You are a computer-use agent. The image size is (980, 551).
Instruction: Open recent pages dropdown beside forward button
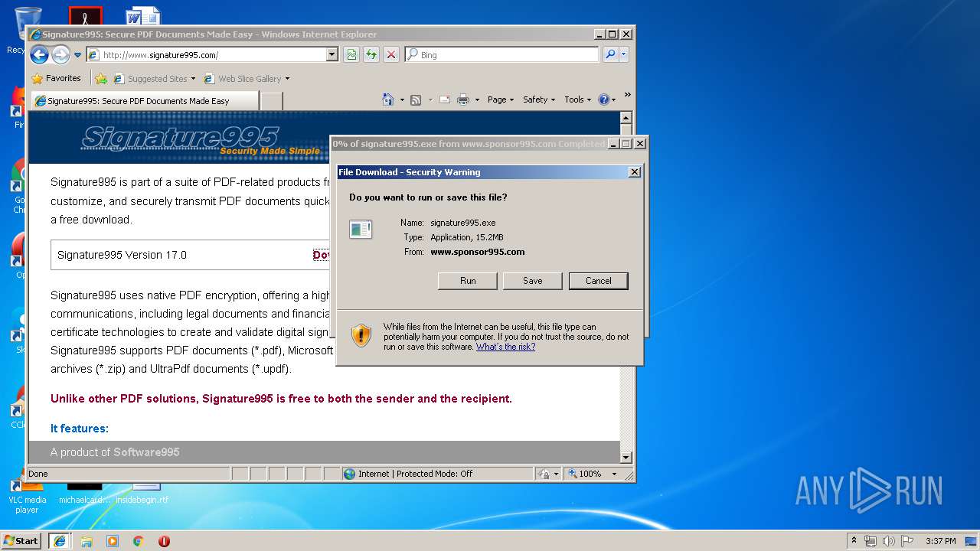coord(77,55)
